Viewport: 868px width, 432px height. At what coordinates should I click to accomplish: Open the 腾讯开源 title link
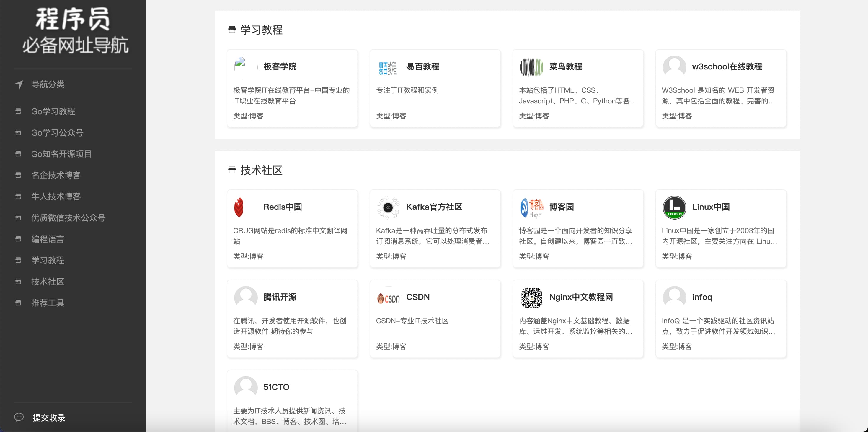click(280, 297)
